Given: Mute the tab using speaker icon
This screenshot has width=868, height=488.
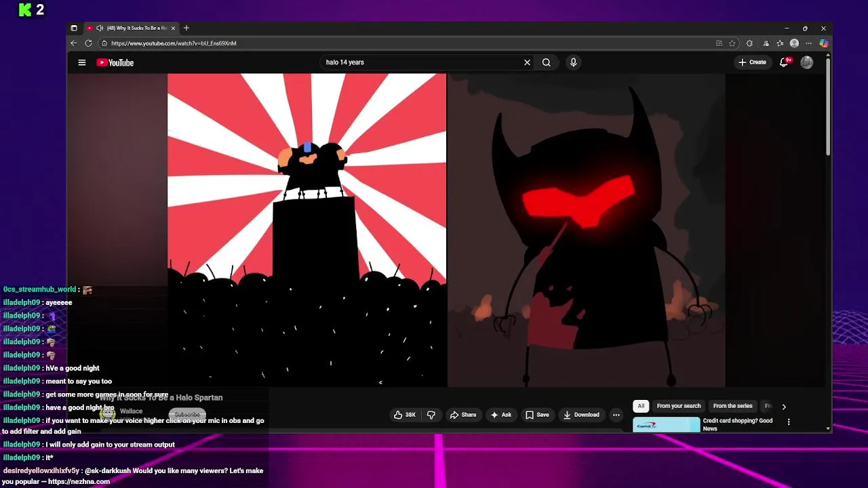Looking at the screenshot, I should tap(100, 28).
